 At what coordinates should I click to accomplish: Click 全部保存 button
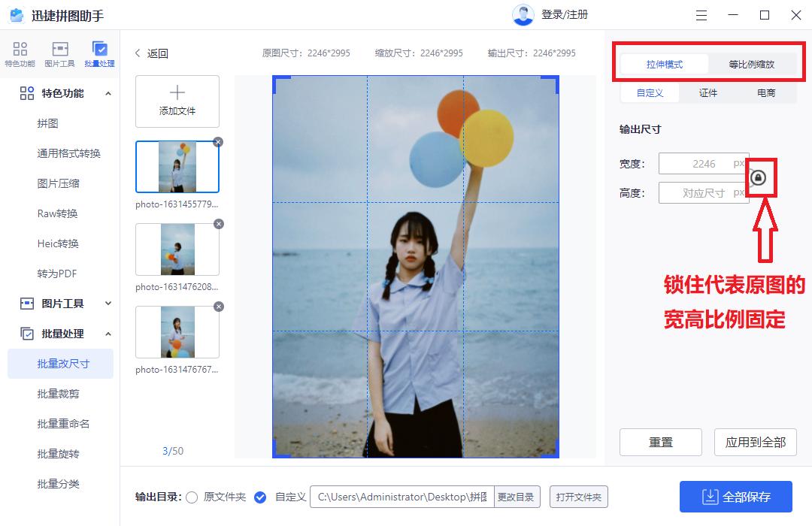(736, 497)
